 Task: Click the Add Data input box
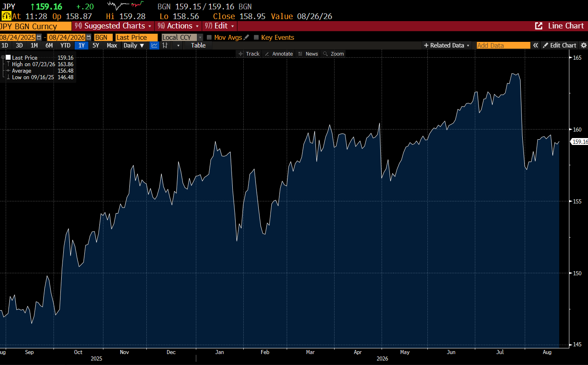point(503,45)
